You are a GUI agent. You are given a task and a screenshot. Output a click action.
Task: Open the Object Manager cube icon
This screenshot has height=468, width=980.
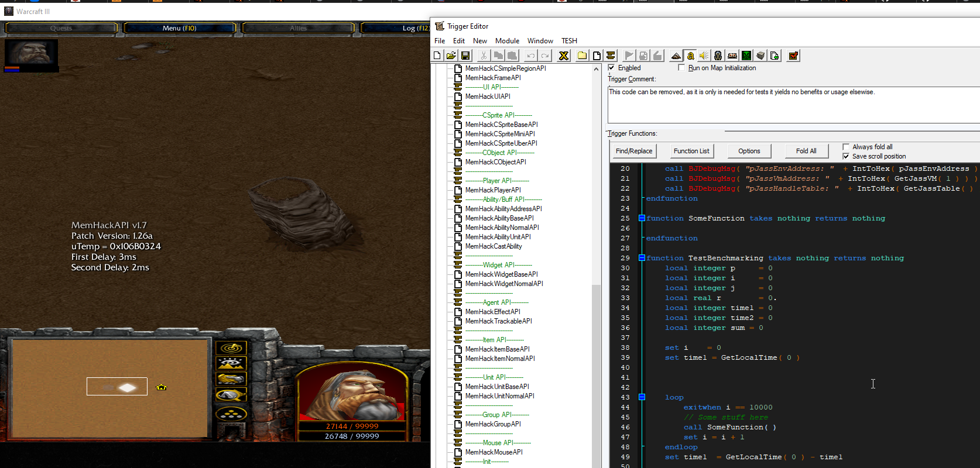760,56
